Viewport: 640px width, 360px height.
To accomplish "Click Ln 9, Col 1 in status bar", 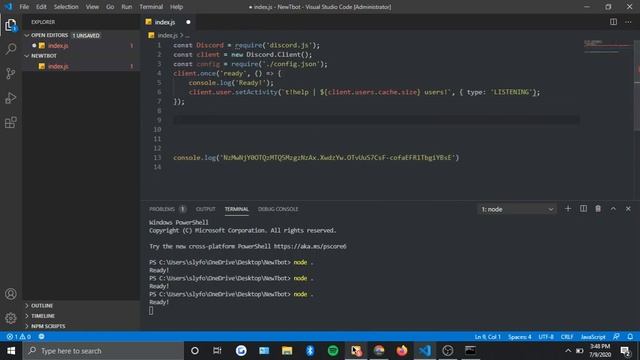I will [x=487, y=337].
